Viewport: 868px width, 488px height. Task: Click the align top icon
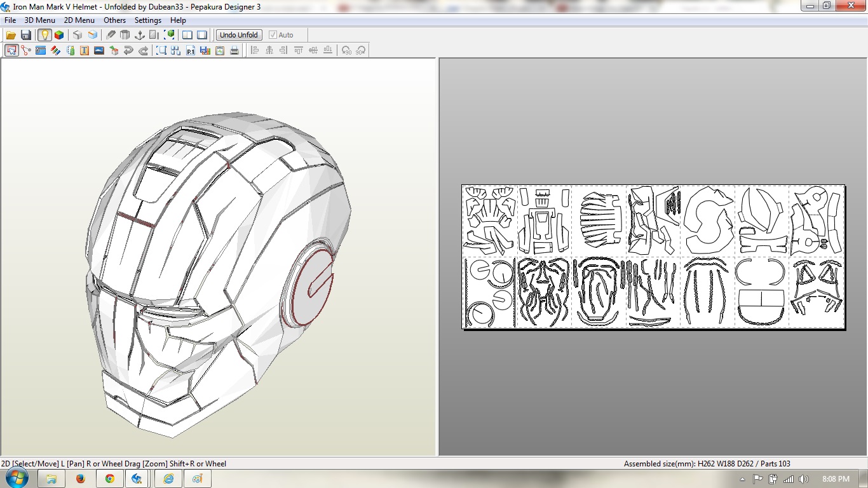point(299,50)
